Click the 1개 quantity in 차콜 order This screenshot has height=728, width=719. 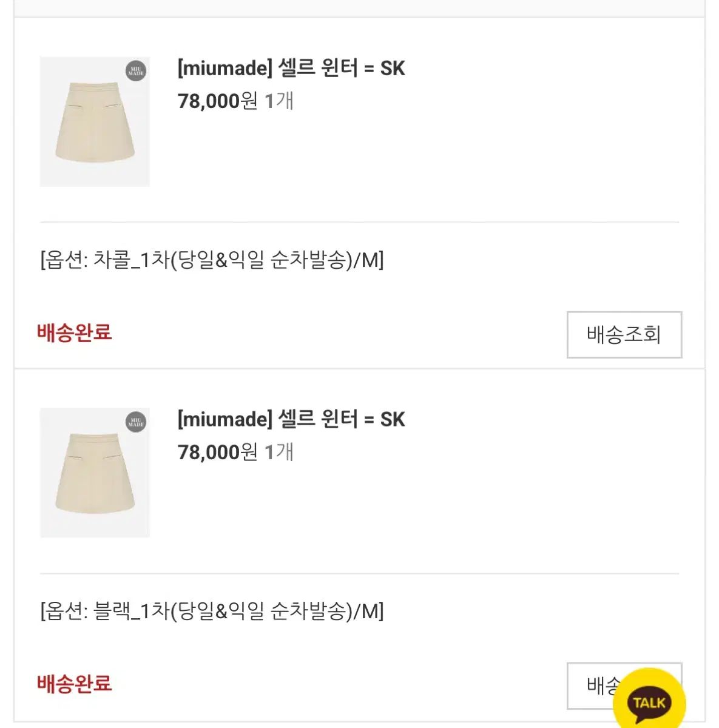point(280,101)
